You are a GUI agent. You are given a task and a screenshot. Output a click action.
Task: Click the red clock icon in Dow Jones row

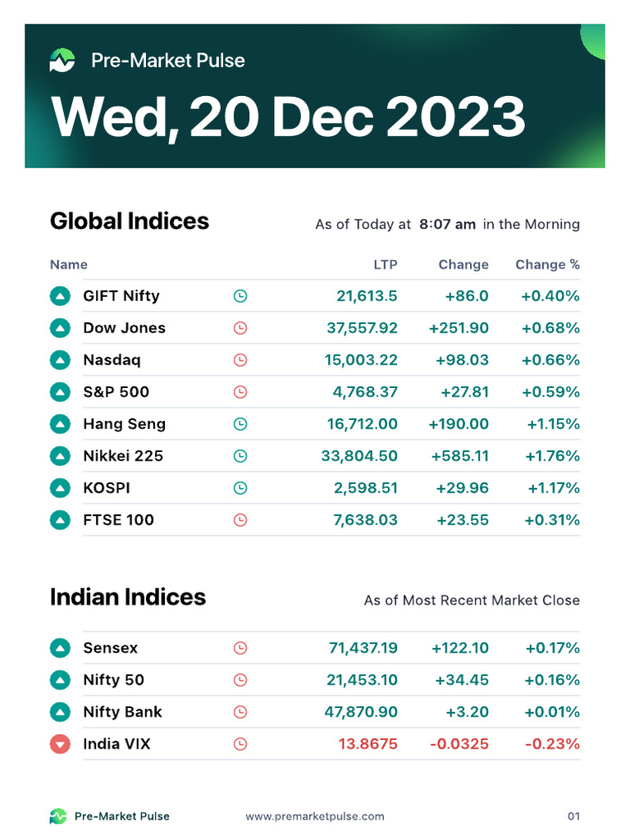240,328
